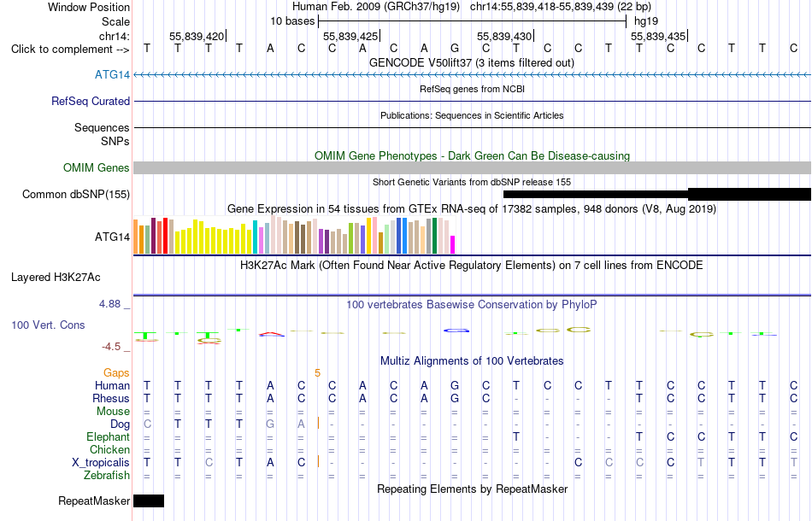Click the '10 bases' scale label
This screenshot has height=521, width=812.
[292, 21]
